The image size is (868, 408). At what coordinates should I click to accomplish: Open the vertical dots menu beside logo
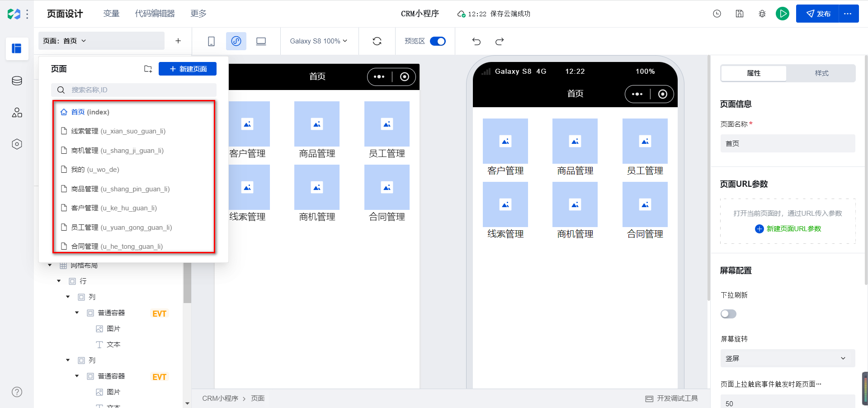tap(27, 14)
